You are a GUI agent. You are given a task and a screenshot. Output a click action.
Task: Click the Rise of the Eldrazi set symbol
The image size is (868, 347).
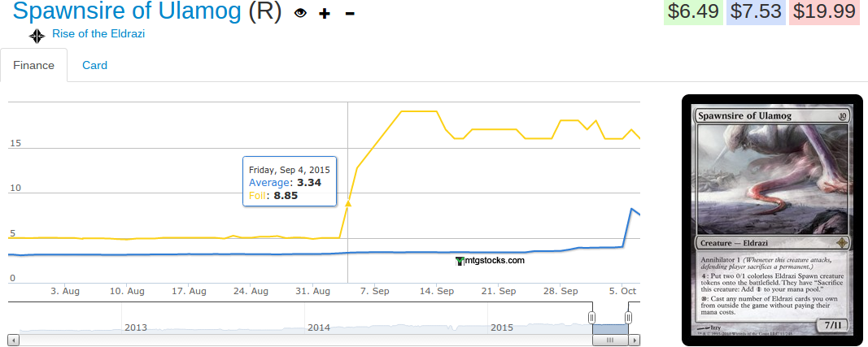coord(37,36)
